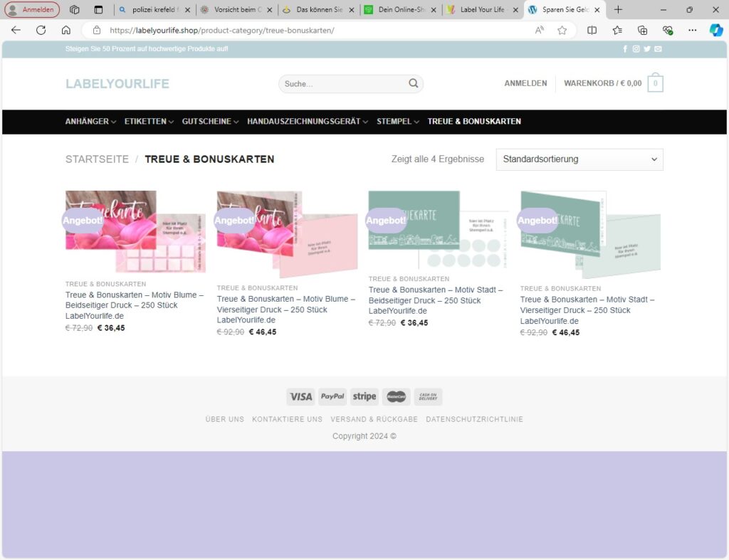Open the Facebook icon in the top bar
Image resolution: width=729 pixels, height=560 pixels.
pyautogui.click(x=625, y=48)
